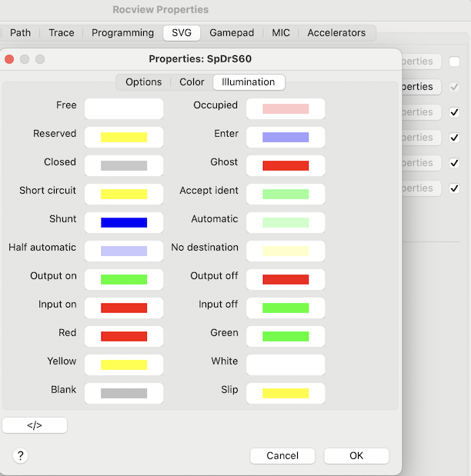Edit the Ghost red color swatch
Screen dimensions: 471x476
pos(286,166)
